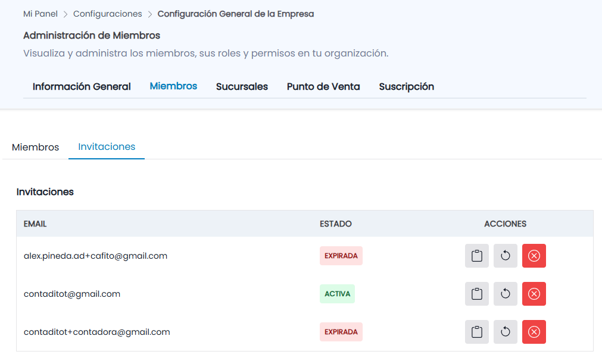
Task: Select the top Miembros navigation tab
Action: 173,86
